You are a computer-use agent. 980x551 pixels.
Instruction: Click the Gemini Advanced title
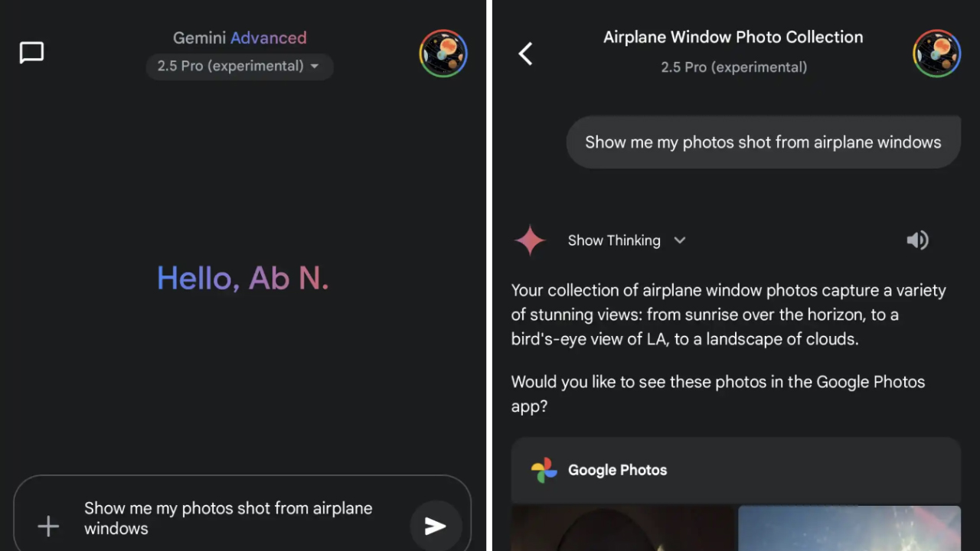point(240,37)
